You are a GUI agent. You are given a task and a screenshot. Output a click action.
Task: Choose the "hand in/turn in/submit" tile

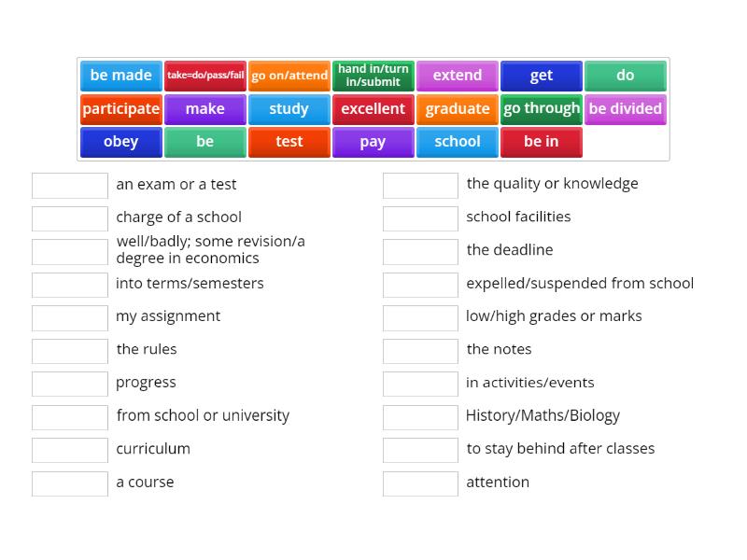click(x=373, y=76)
